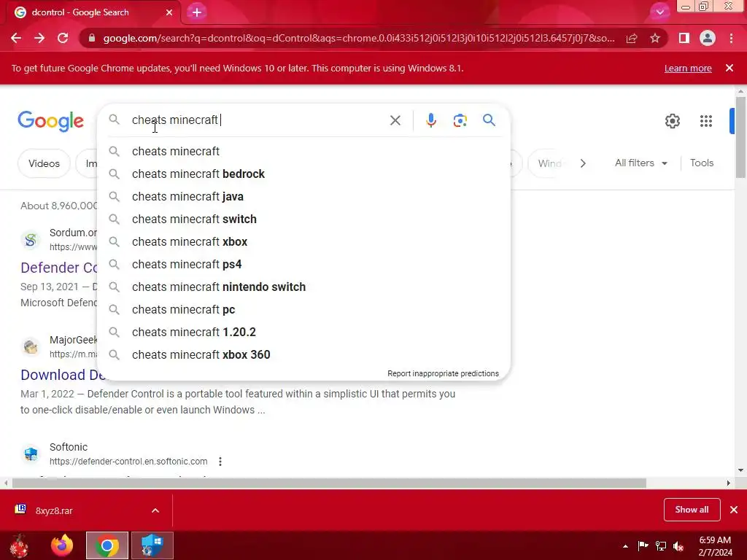Viewport: 747px width, 560px height.
Task: Click Report inappropriate predictions
Action: [x=443, y=374]
